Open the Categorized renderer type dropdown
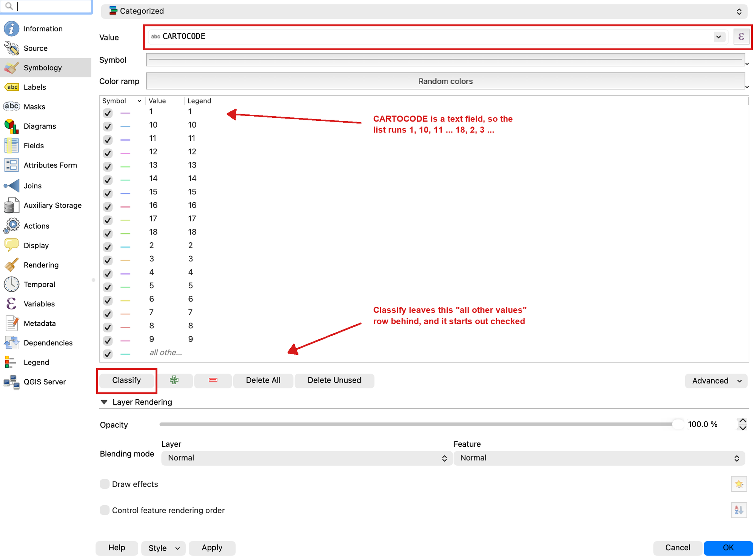 tap(424, 11)
